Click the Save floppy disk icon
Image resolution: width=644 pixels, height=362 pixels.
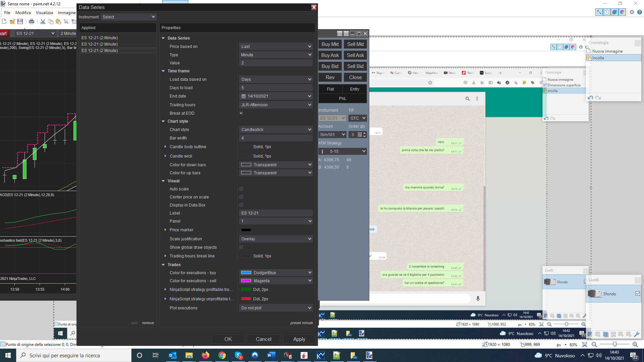(x=20, y=21)
